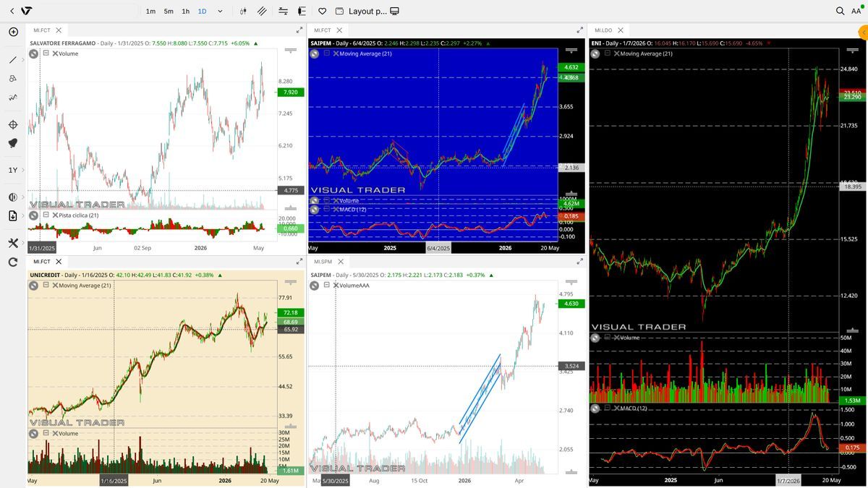Select the MI.LDO tab of ENI chart
Viewport: 868px width, 488px height.
[x=603, y=30]
